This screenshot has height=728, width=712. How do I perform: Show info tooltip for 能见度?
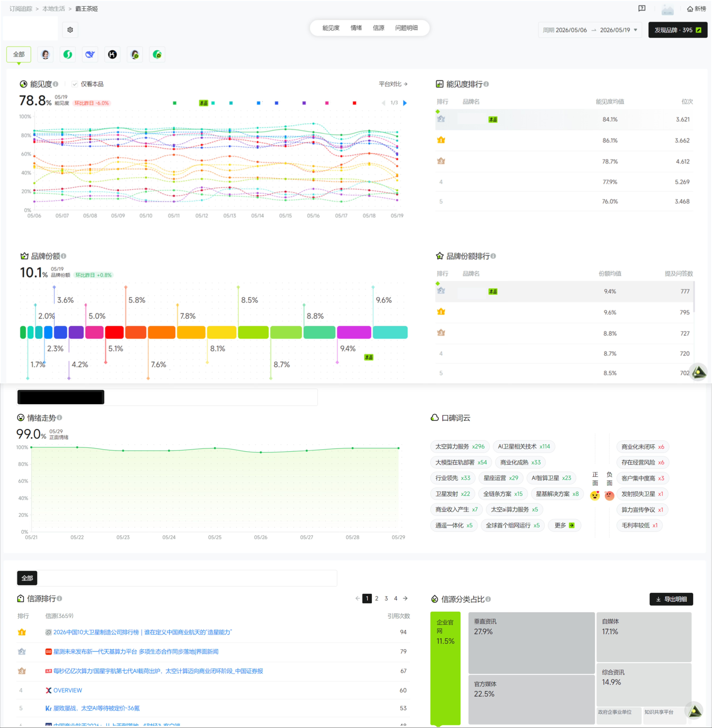pyautogui.click(x=55, y=84)
